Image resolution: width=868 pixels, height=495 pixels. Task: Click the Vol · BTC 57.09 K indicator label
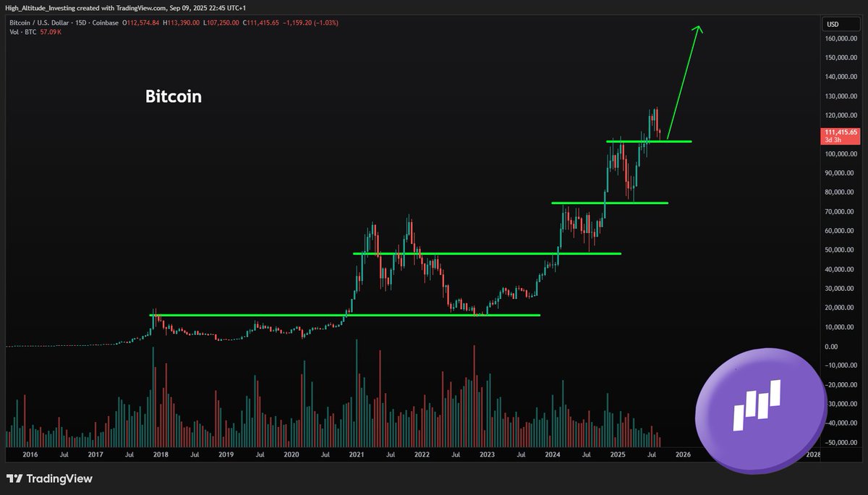(x=34, y=33)
